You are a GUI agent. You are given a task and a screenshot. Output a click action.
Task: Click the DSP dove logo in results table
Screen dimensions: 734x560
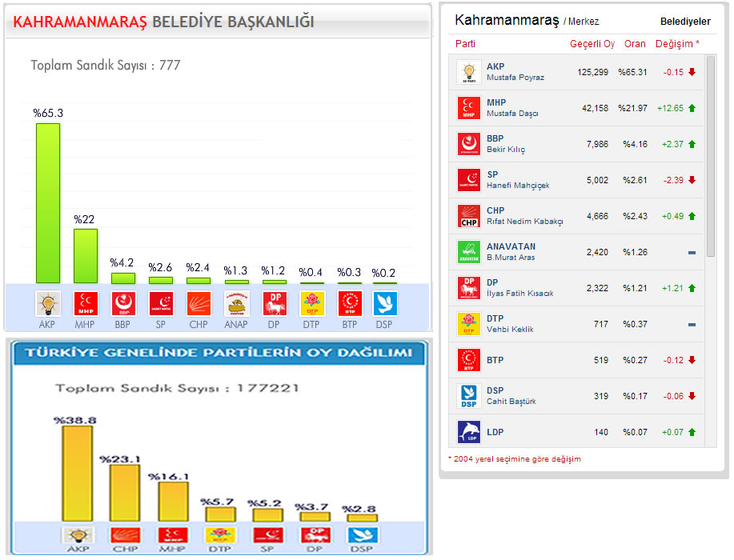468,397
